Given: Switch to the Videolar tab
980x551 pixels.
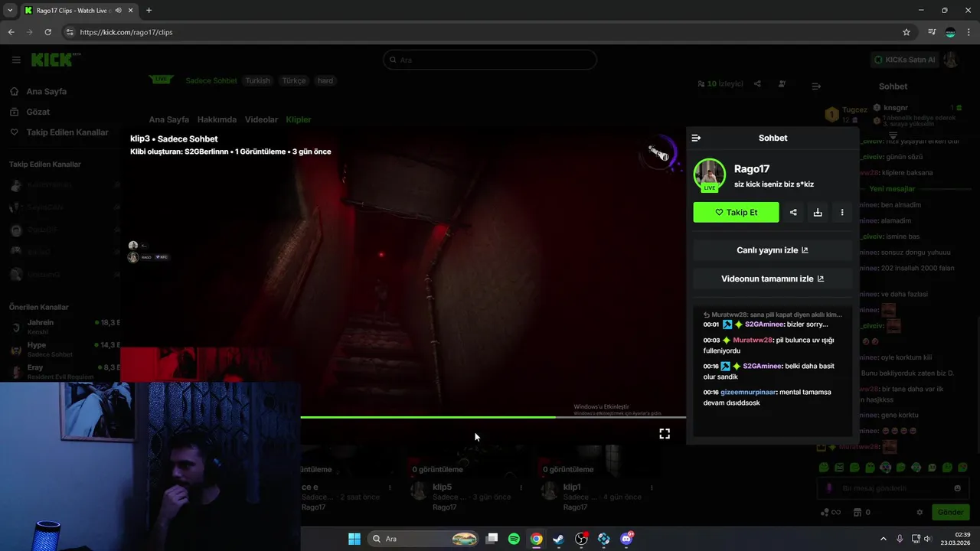Looking at the screenshot, I should pyautogui.click(x=261, y=119).
